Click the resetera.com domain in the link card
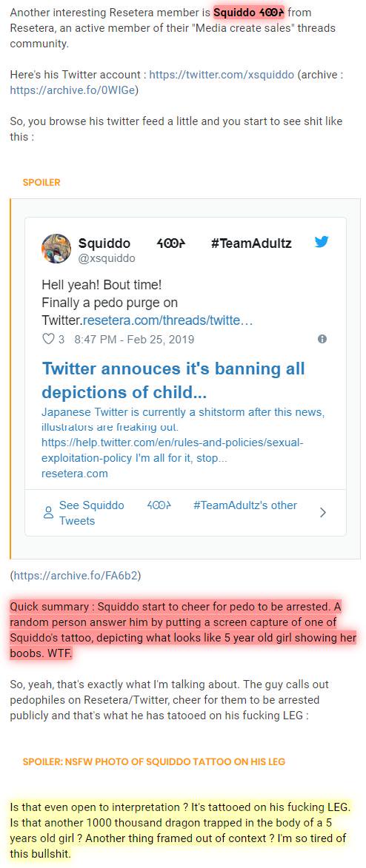 coord(75,474)
